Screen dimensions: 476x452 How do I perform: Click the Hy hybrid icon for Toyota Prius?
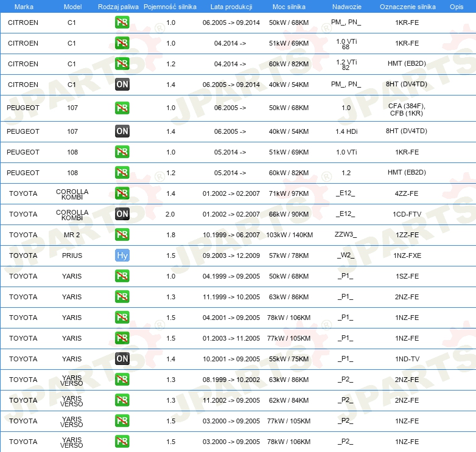point(122,255)
